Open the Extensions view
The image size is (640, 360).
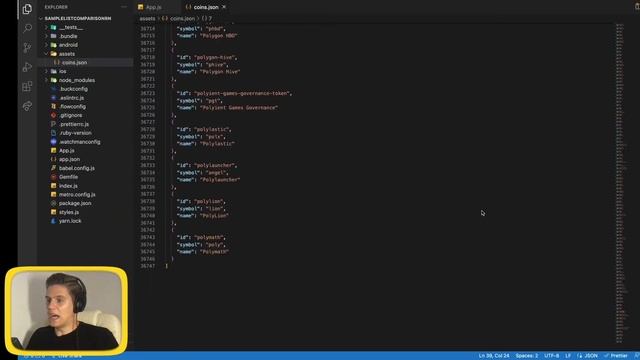click(27, 86)
